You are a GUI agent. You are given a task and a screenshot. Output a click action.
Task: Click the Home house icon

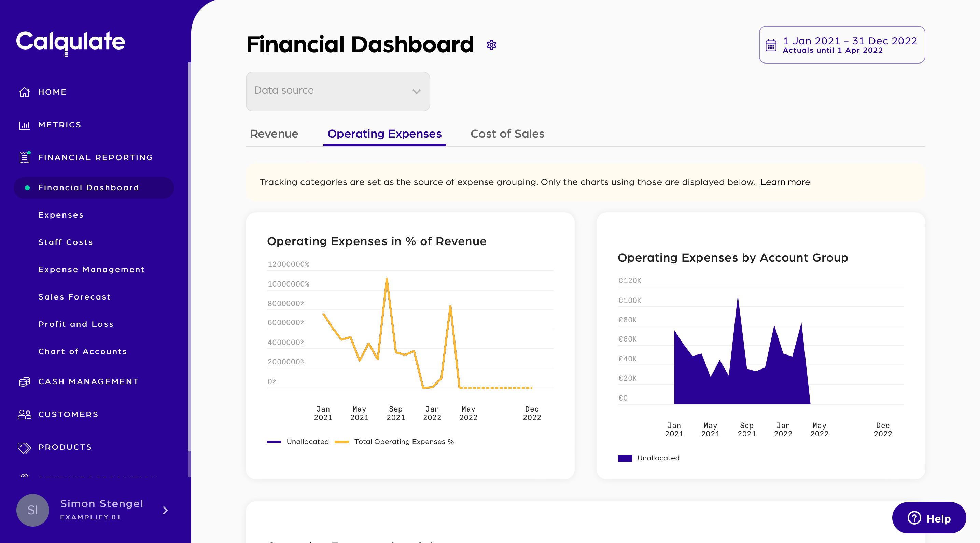[x=24, y=92]
